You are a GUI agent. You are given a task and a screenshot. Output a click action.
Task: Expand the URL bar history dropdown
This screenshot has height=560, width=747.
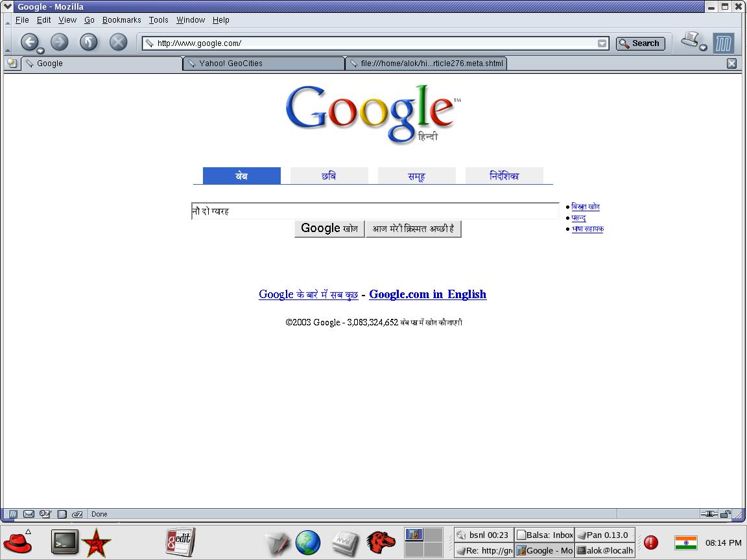(x=602, y=43)
